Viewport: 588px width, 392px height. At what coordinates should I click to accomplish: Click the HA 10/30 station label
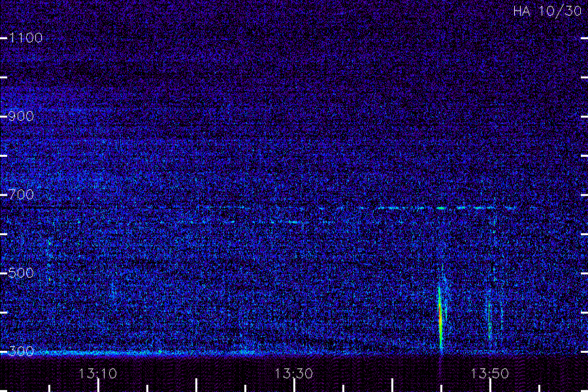click(x=547, y=11)
